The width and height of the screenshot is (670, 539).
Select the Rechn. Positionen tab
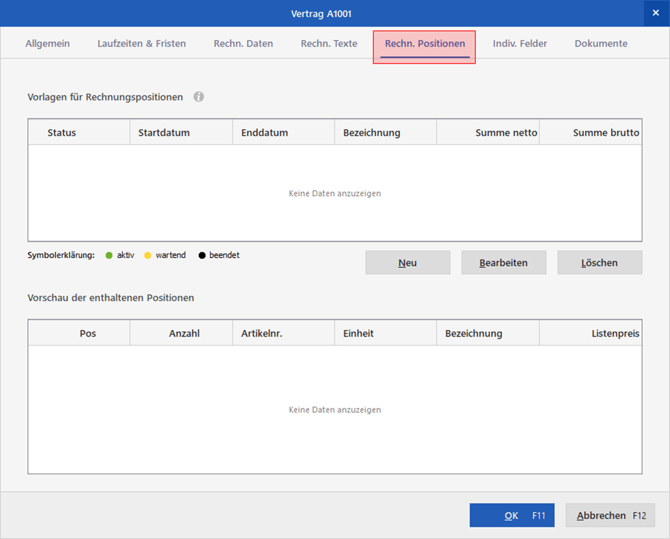(424, 45)
